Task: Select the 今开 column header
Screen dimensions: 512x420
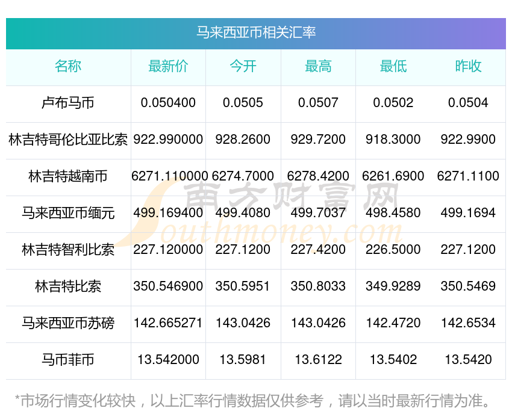Action: click(243, 66)
